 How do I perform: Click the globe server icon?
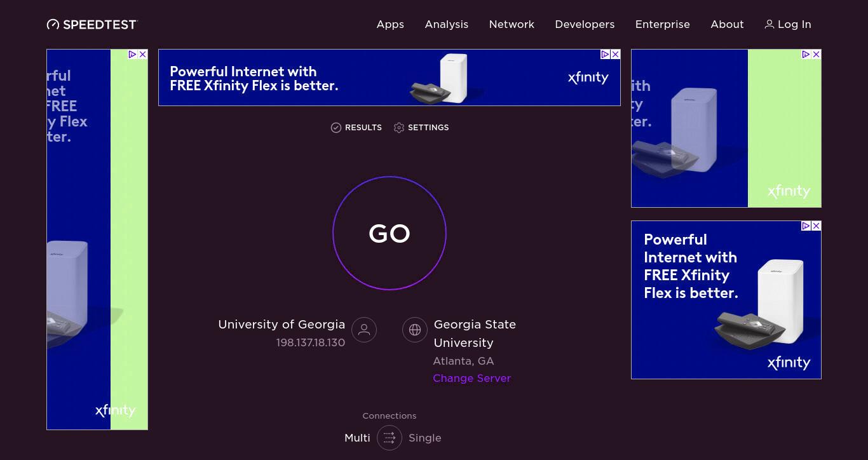415,330
